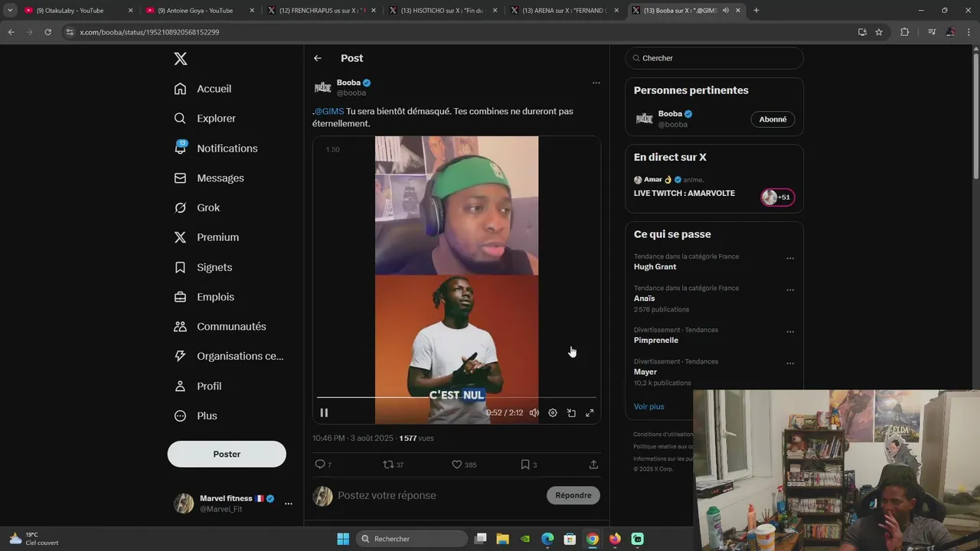Image resolution: width=980 pixels, height=551 pixels.
Task: Click the @GIMS mention link
Action: [x=329, y=112]
